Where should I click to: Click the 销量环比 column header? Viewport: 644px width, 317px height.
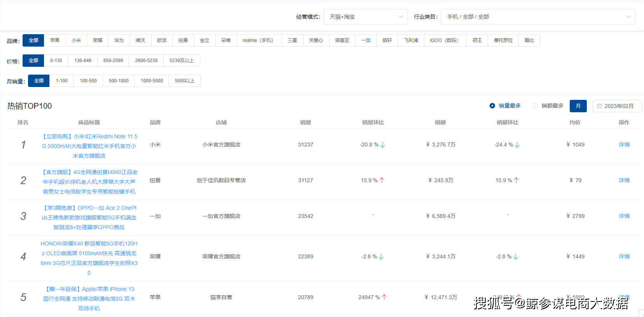373,122
